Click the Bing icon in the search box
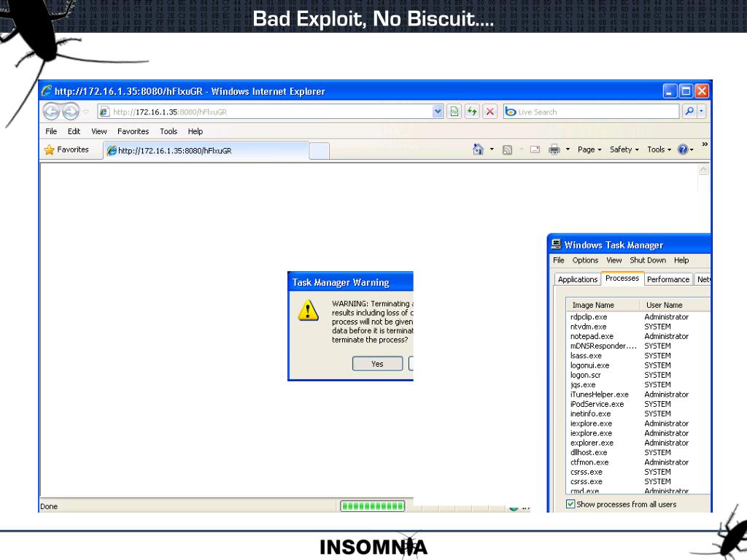Image resolution: width=747 pixels, height=560 pixels. [x=510, y=112]
